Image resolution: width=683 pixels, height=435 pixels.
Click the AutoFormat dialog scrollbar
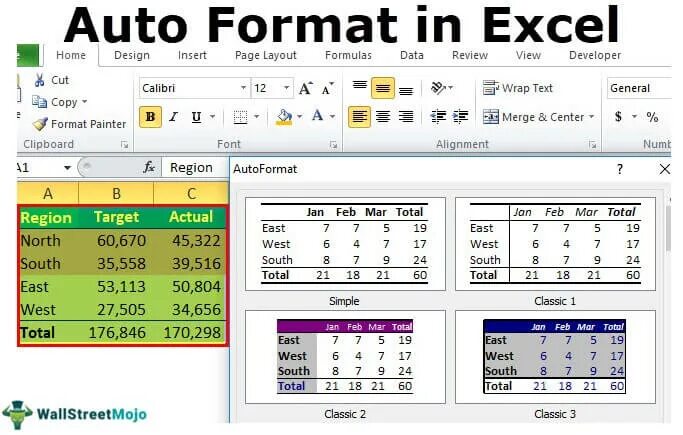(x=668, y=228)
